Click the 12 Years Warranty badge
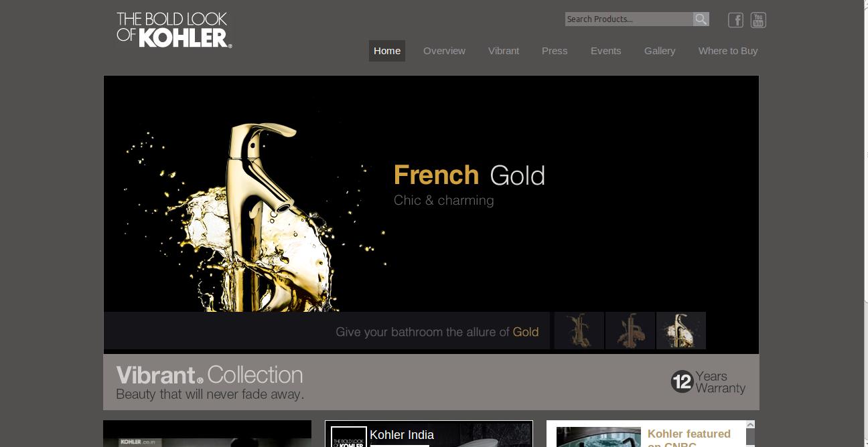This screenshot has width=868, height=447. pos(708,381)
